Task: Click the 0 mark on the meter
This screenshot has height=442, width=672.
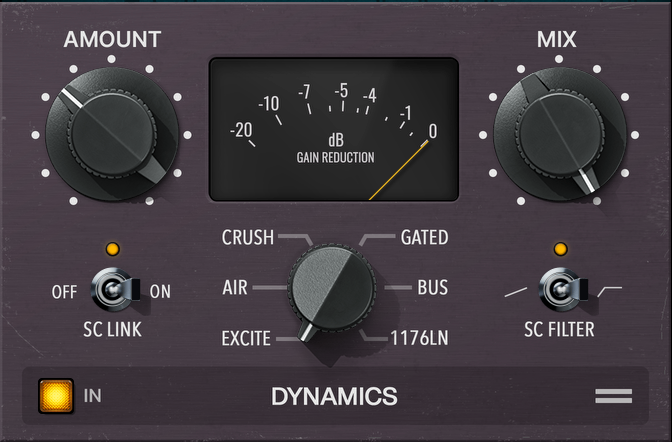Action: [433, 131]
